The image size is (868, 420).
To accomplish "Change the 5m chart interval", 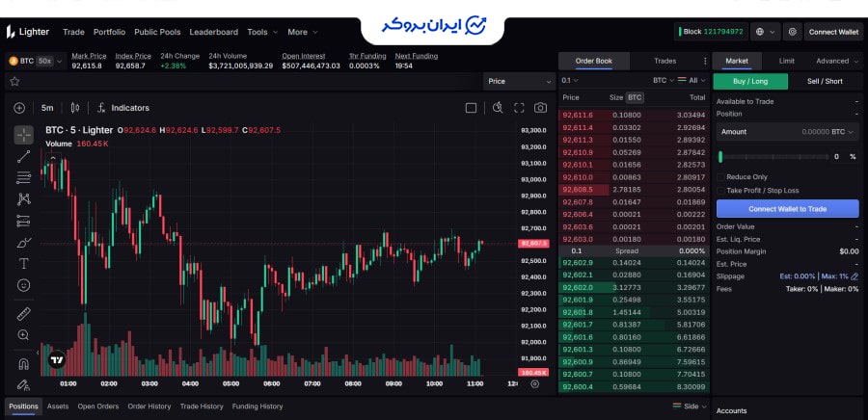I will click(47, 108).
